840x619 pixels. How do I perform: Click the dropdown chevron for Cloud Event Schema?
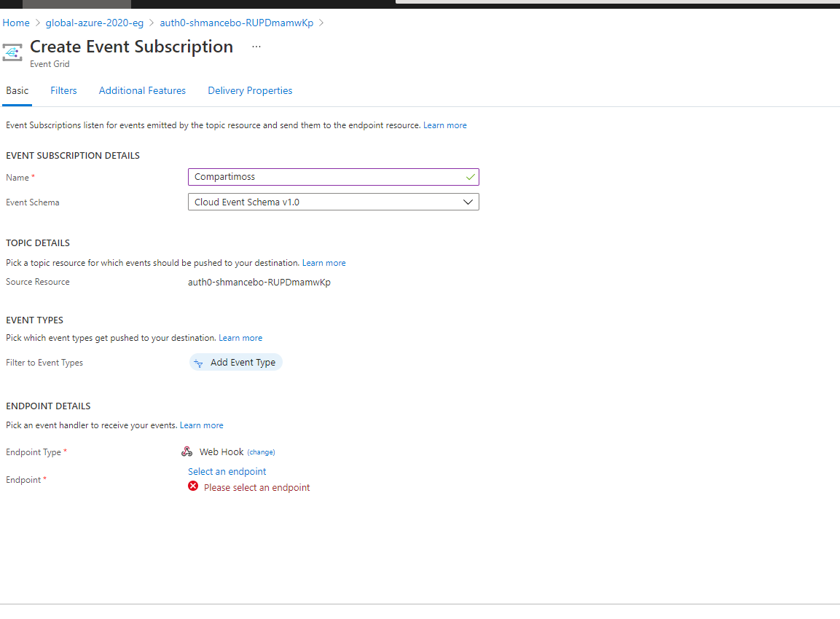coord(468,202)
